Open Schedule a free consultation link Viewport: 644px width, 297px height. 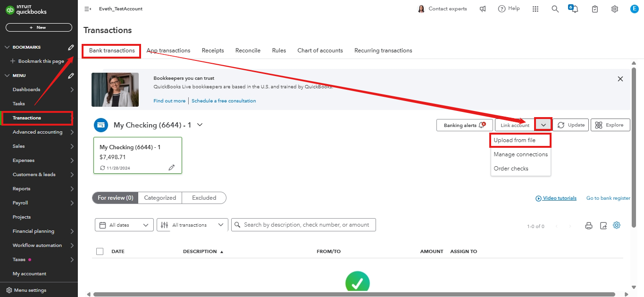point(224,101)
